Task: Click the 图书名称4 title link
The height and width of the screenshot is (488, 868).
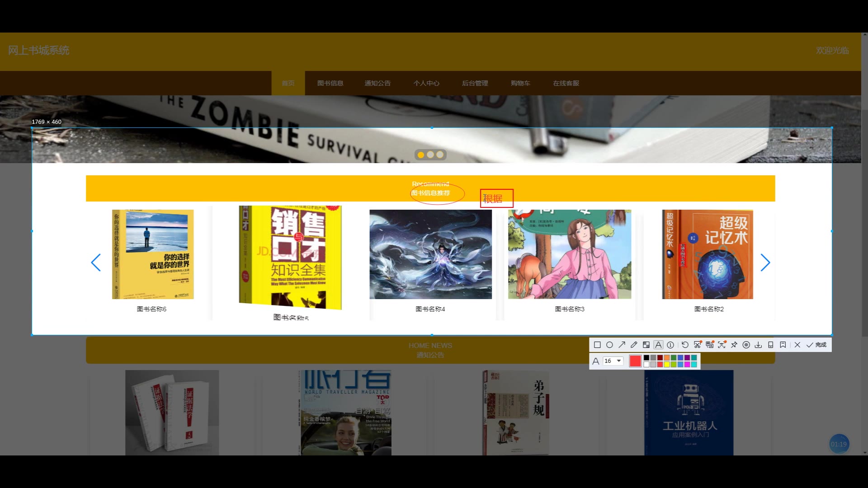Action: [x=430, y=309]
